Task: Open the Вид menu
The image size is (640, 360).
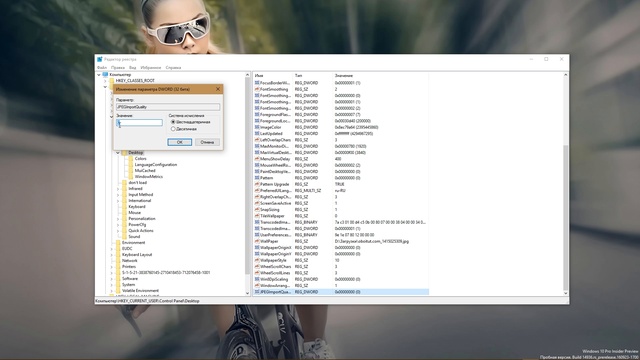Action: tap(133, 67)
